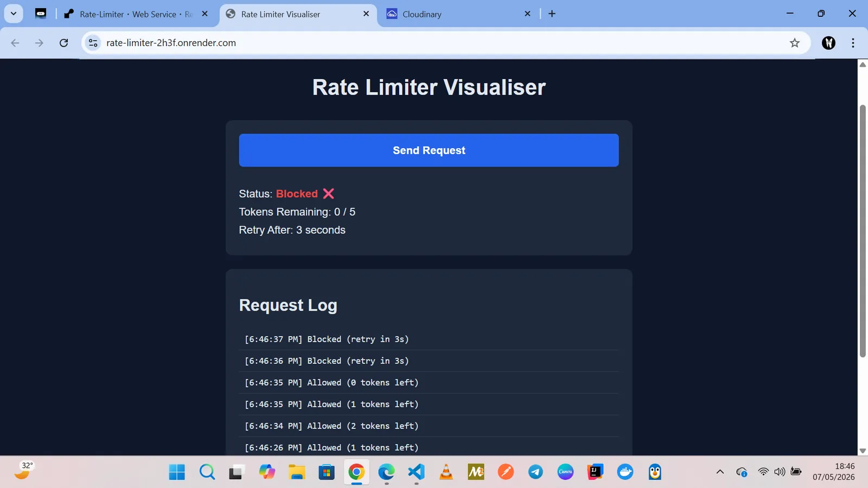This screenshot has height=488, width=868.
Task: Open Windows Search from the taskbar
Action: (x=207, y=472)
